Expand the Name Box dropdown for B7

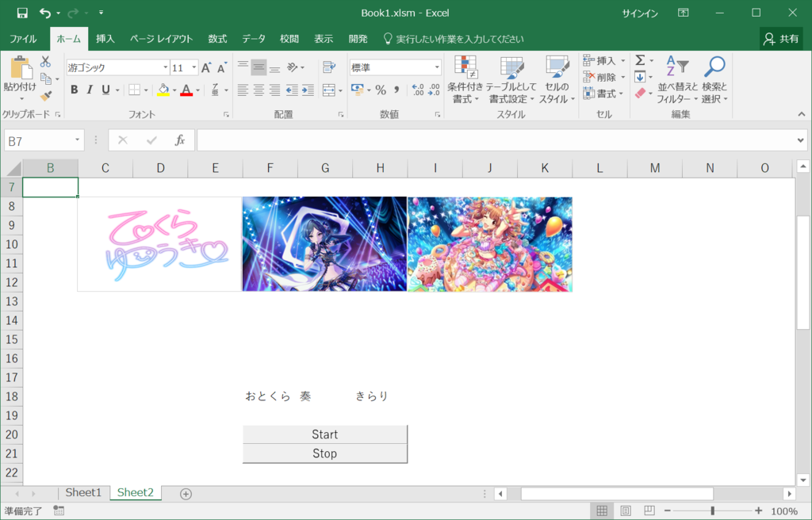click(x=77, y=140)
